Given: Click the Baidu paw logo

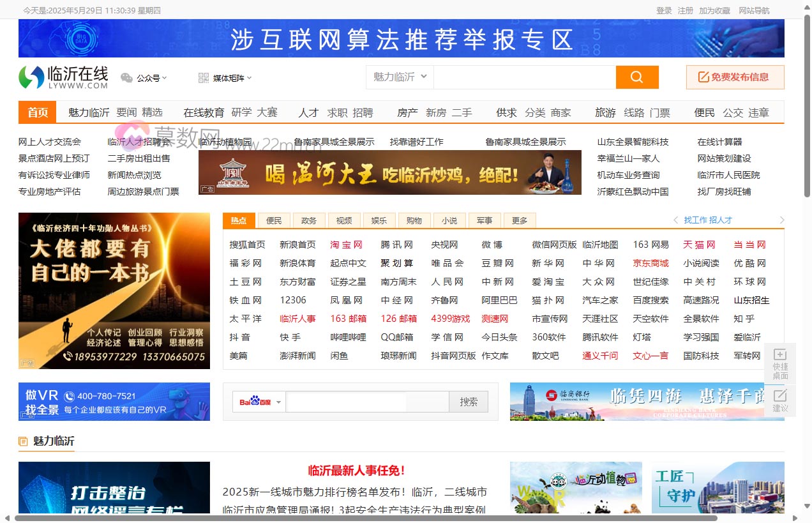Looking at the screenshot, I should tap(255, 402).
